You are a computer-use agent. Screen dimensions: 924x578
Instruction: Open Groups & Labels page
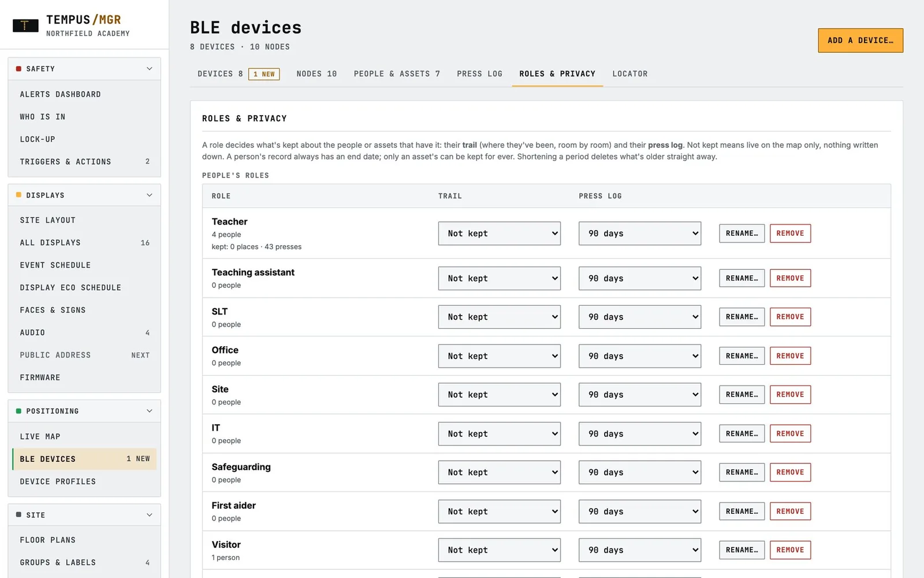coord(84,562)
